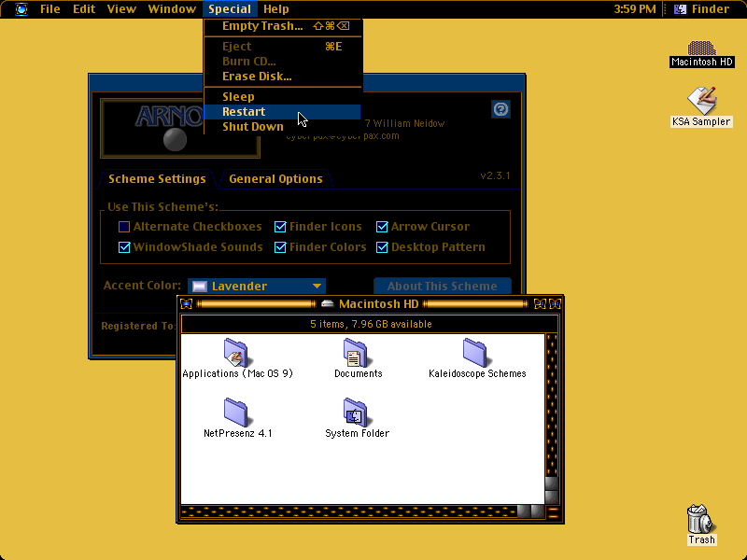
Task: Select the KSA Sampler desktop icon
Action: click(x=701, y=107)
